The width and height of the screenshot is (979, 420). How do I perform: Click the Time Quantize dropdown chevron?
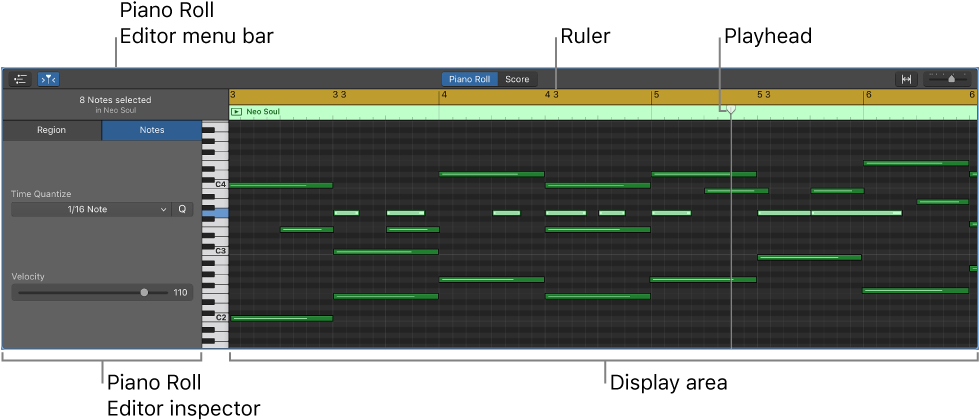[x=163, y=210]
